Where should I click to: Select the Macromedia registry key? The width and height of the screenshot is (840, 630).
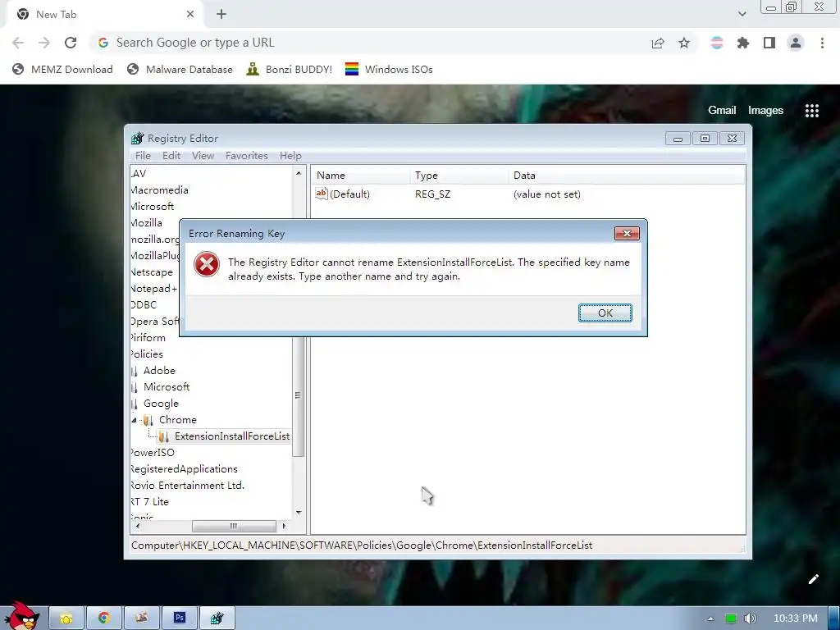(160, 190)
